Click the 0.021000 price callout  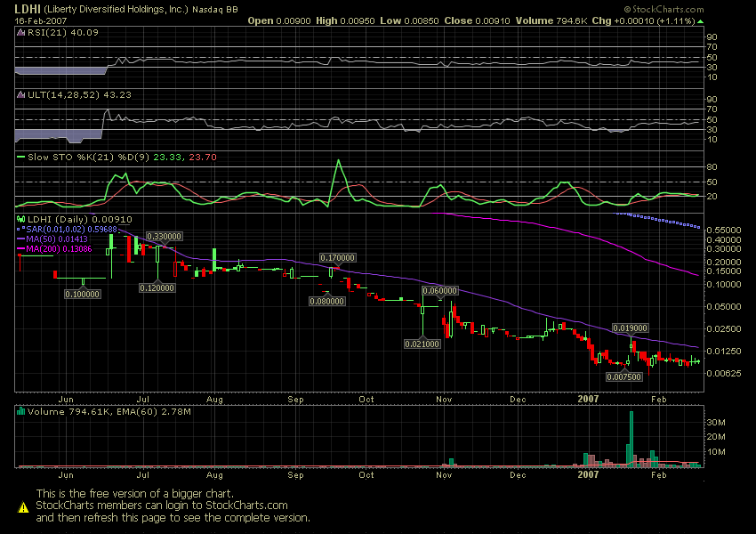[422, 344]
